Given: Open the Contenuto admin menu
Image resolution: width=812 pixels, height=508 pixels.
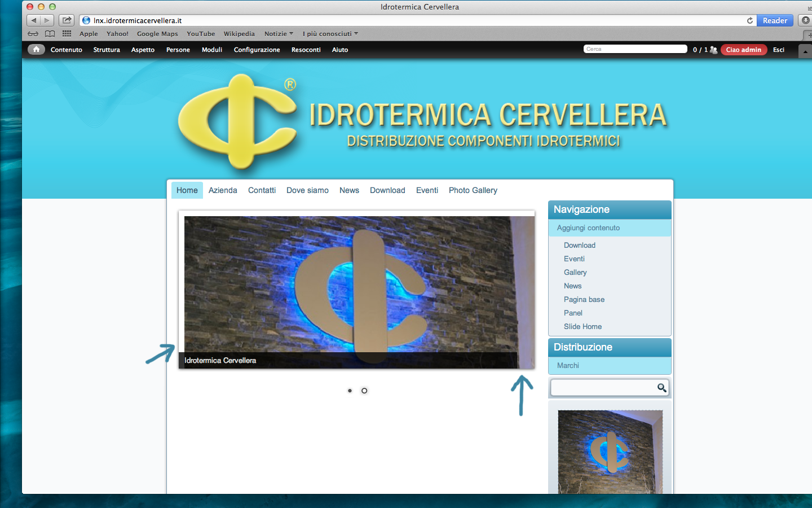Looking at the screenshot, I should [x=67, y=50].
